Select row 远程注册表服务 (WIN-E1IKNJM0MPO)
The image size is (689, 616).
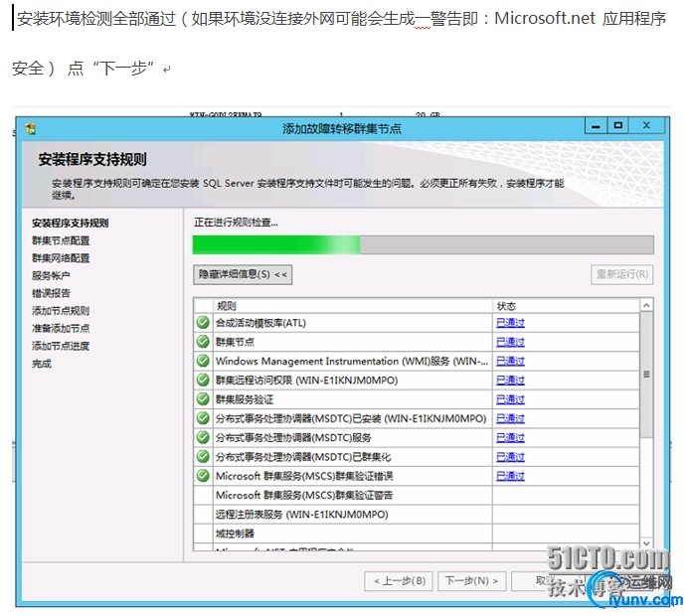point(417,514)
